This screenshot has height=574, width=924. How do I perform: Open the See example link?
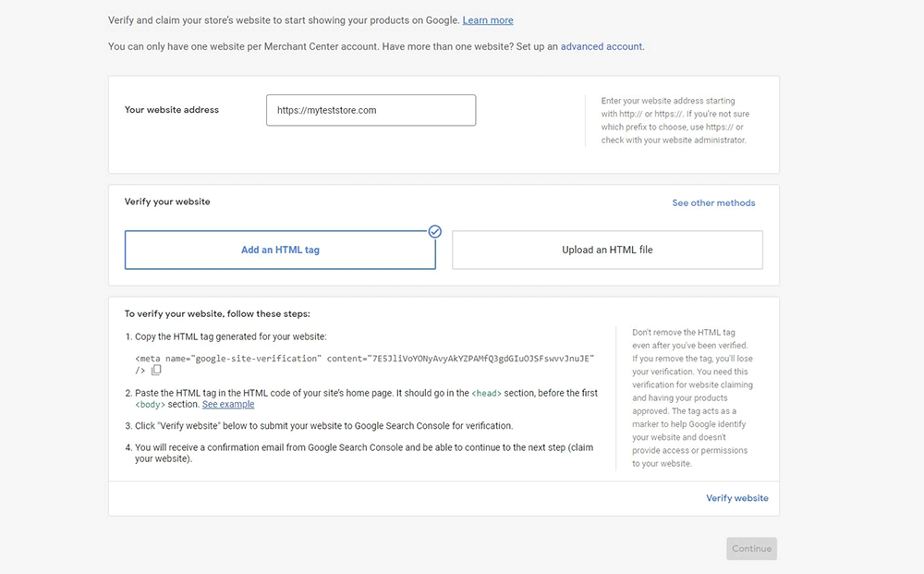tap(228, 404)
